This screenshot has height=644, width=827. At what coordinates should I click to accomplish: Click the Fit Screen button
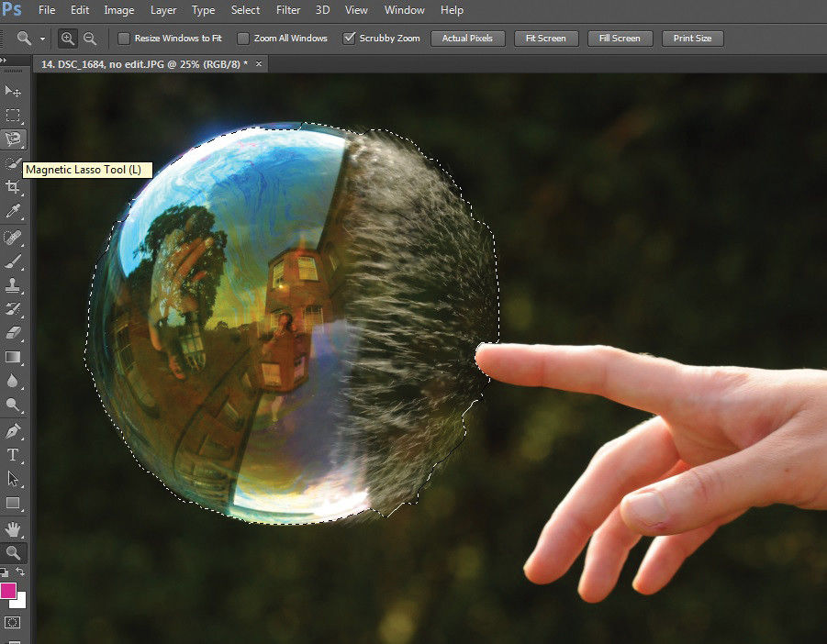546,39
